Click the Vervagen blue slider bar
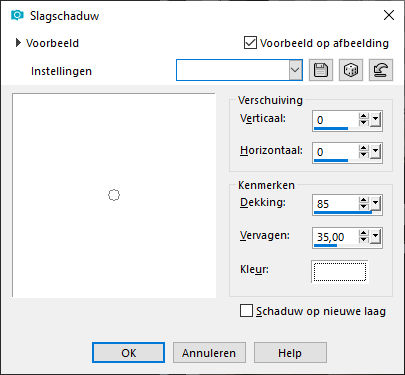 pos(325,245)
